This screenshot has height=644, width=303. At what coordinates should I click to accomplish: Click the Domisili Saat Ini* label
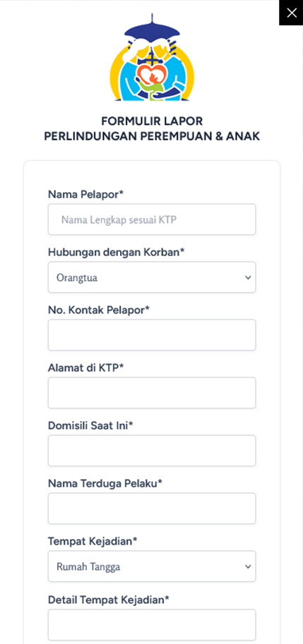(x=91, y=425)
